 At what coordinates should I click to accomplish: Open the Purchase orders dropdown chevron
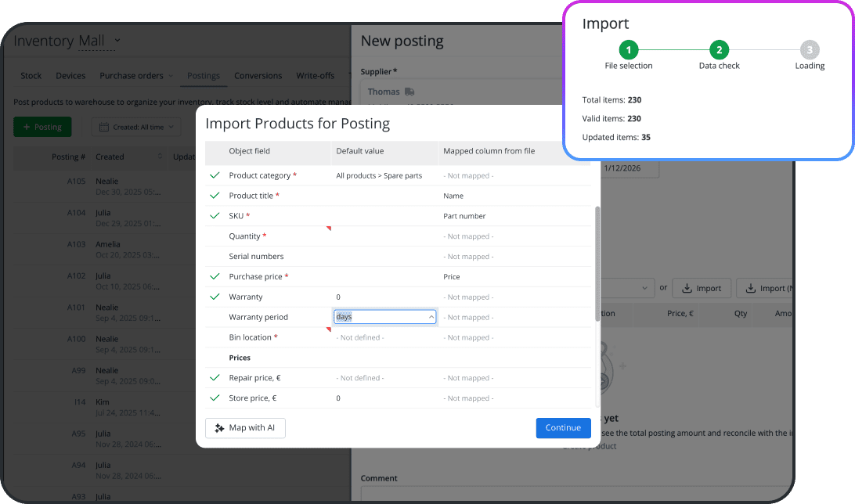(171, 75)
